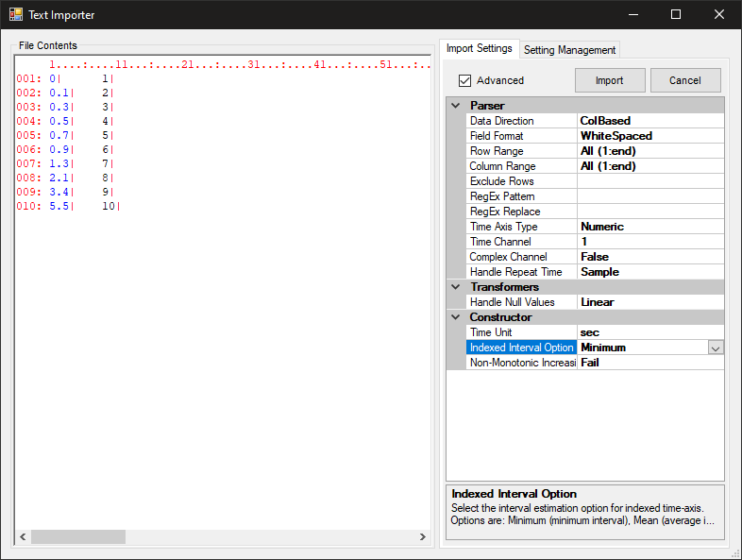This screenshot has width=742, height=560.
Task: Select the Time Unit property value
Action: [649, 332]
